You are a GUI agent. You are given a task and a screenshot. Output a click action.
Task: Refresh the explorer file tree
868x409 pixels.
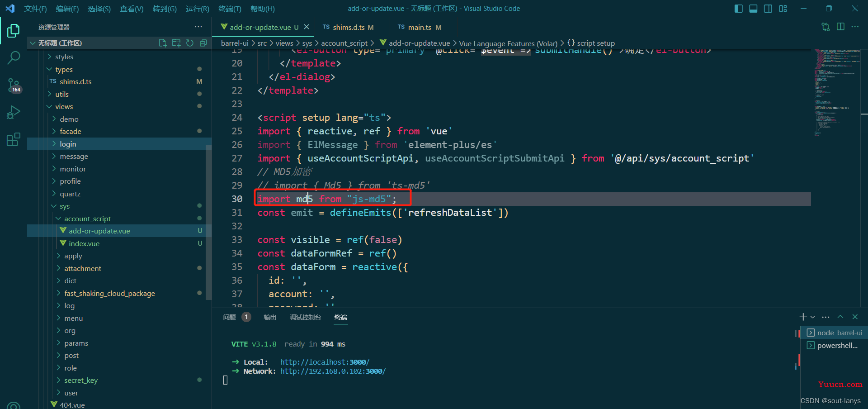190,43
